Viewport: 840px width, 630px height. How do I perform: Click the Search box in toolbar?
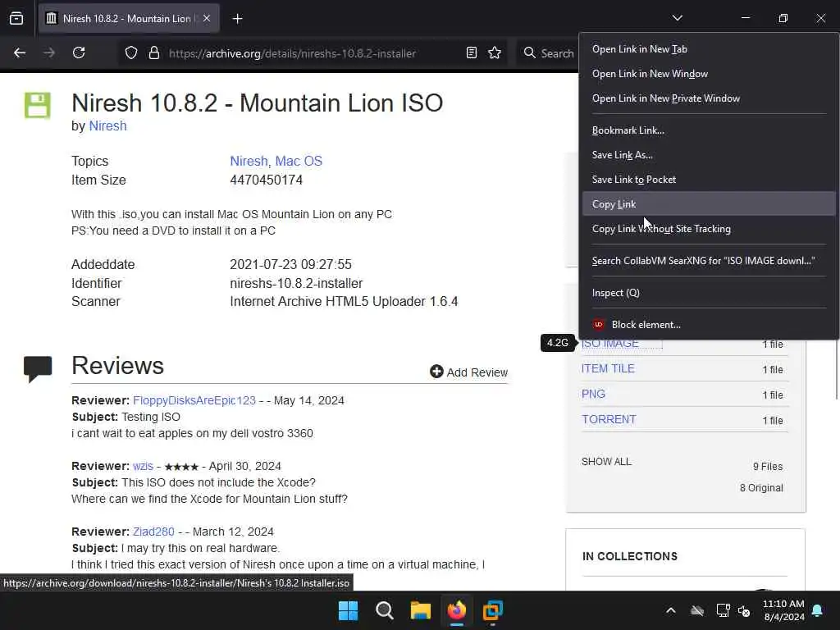coord(549,53)
